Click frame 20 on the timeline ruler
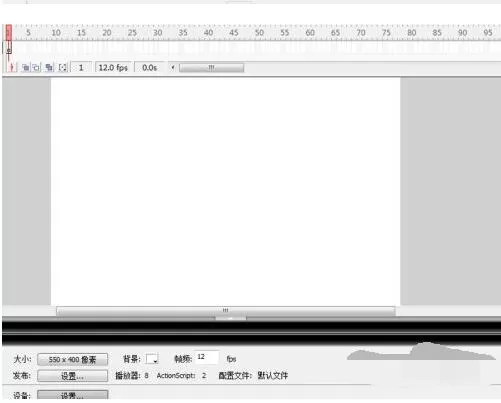This screenshot has height=403, width=501. coord(107,33)
